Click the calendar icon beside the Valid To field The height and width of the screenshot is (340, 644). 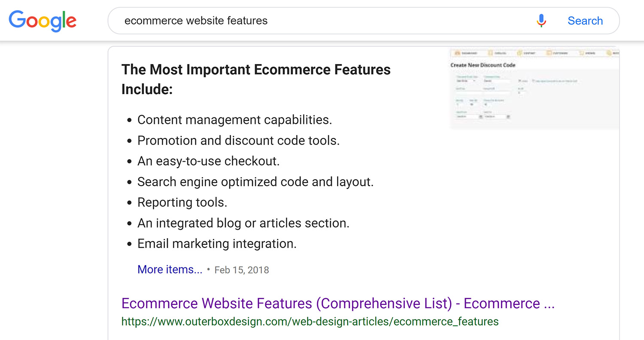point(508,116)
